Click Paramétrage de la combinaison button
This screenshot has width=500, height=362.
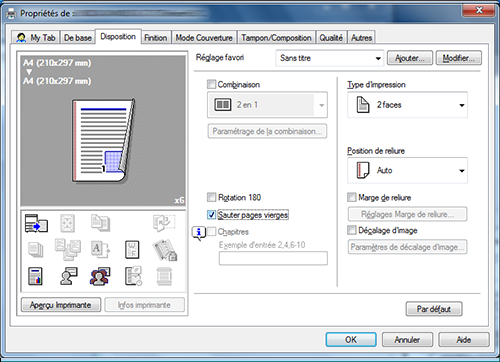267,131
